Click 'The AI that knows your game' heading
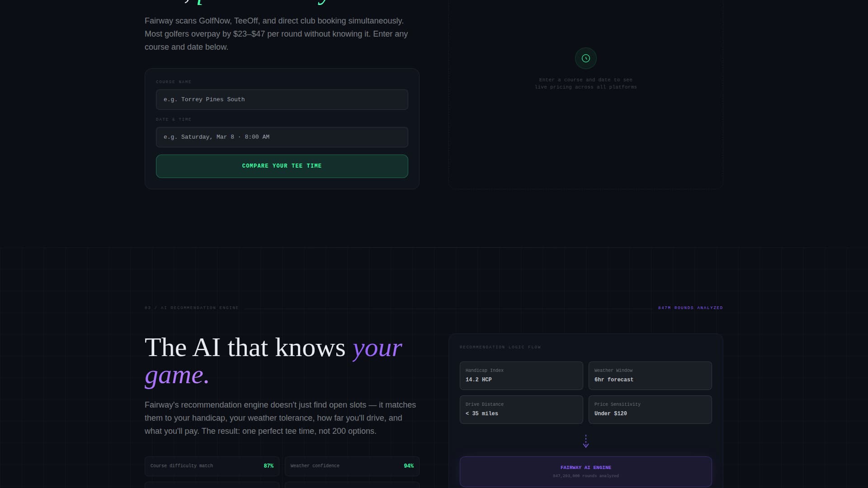The image size is (868, 488). point(274,361)
